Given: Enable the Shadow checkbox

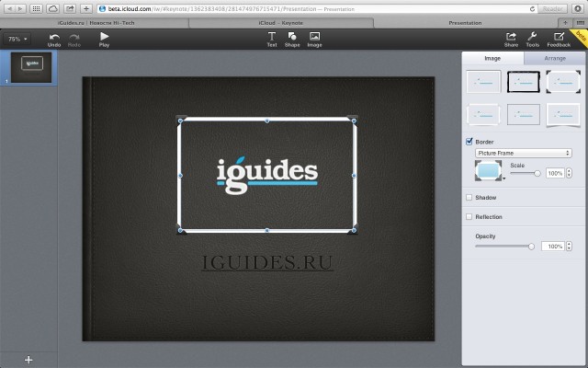Looking at the screenshot, I should pos(469,197).
